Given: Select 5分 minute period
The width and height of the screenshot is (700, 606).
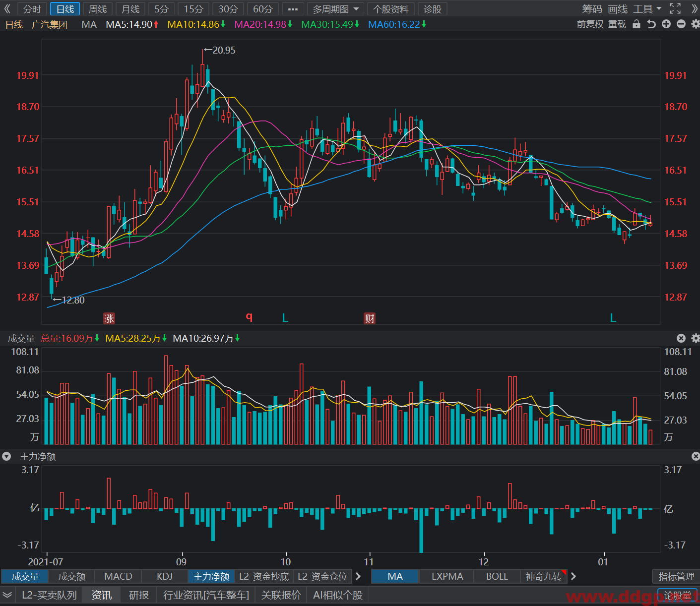Looking at the screenshot, I should 161,9.
